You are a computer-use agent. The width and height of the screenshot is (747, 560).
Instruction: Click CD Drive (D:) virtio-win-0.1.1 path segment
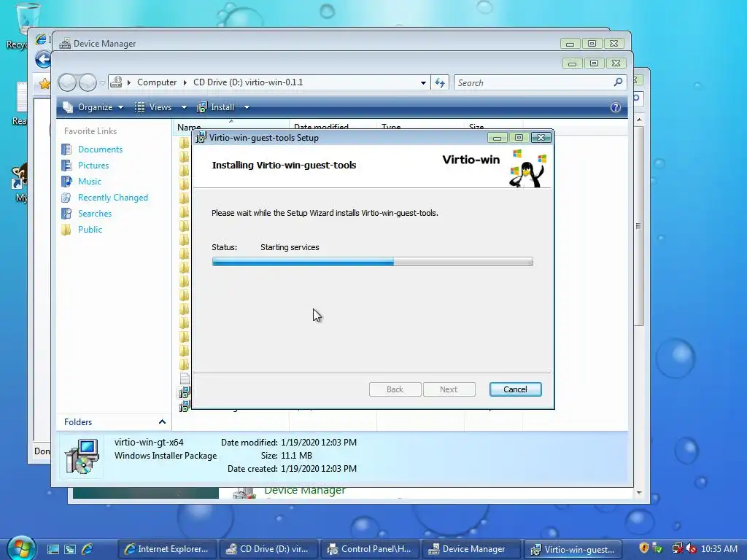[248, 82]
